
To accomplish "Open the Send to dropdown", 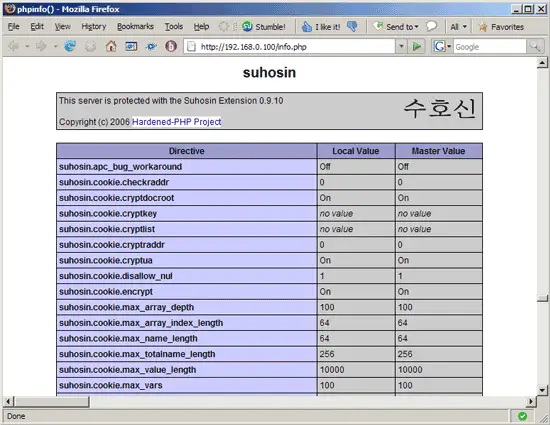I will 397,27.
